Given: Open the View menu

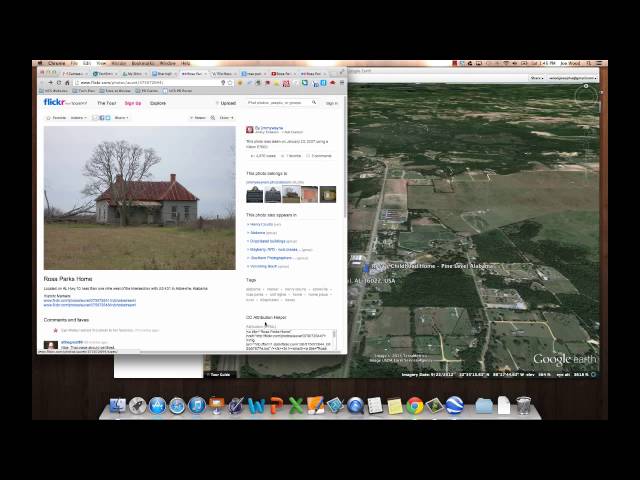Looking at the screenshot, I should (x=101, y=63).
